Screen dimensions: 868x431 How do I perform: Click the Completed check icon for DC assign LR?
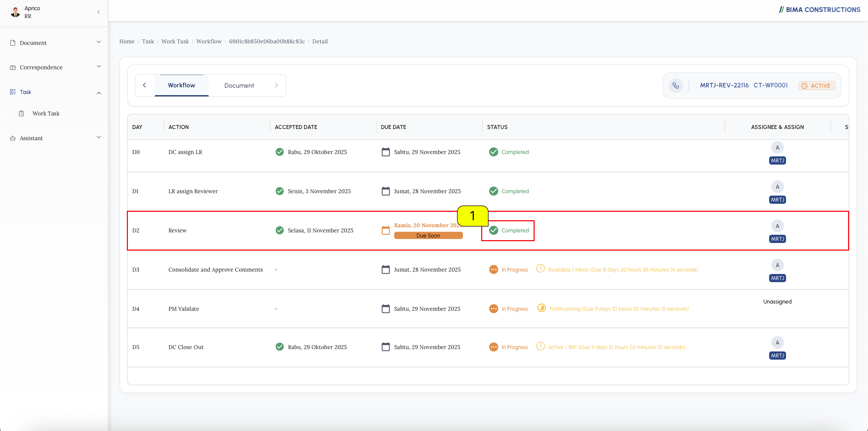point(494,152)
